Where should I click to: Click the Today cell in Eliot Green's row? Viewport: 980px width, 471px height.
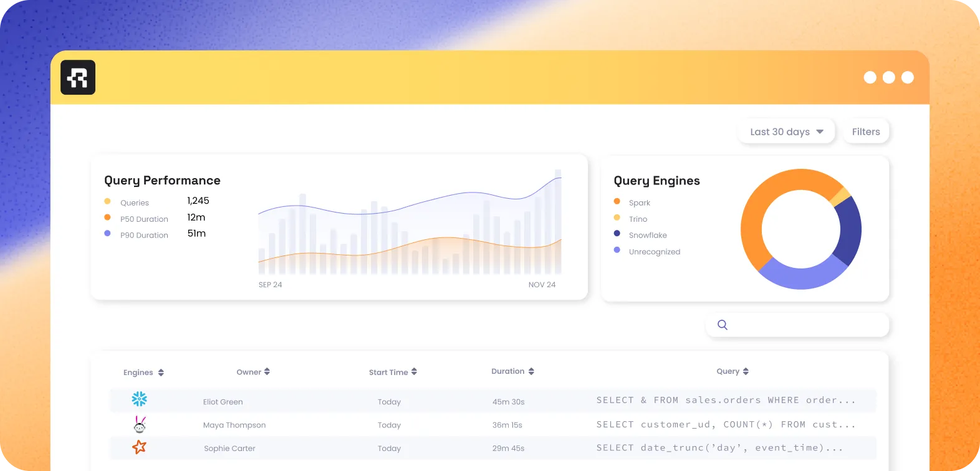(x=389, y=402)
